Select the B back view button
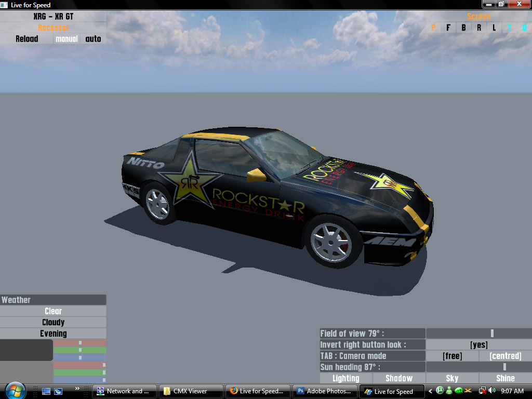The height and width of the screenshot is (399, 532). 463,28
